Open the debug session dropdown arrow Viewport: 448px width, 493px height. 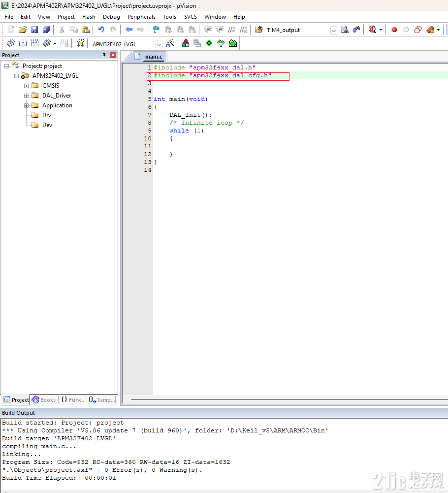(x=381, y=30)
